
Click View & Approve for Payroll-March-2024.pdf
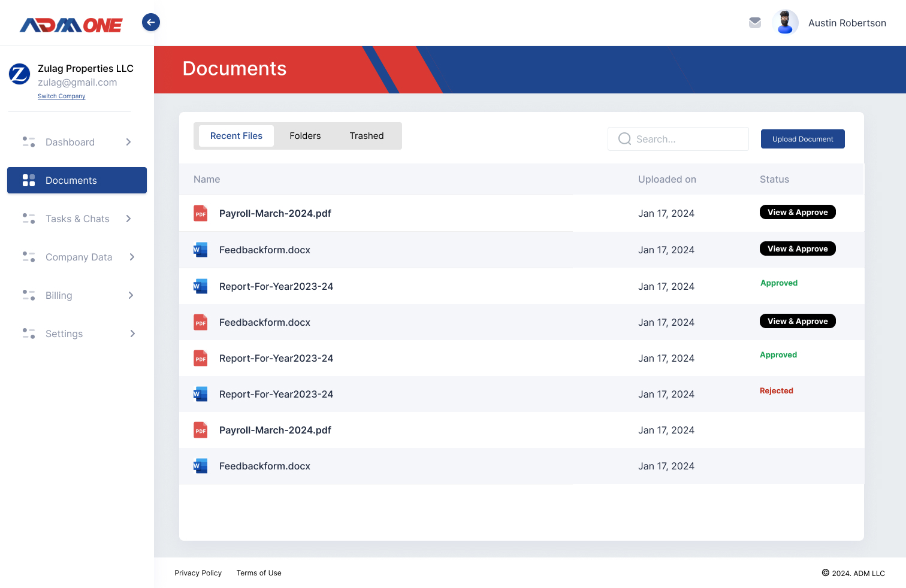[x=797, y=212]
